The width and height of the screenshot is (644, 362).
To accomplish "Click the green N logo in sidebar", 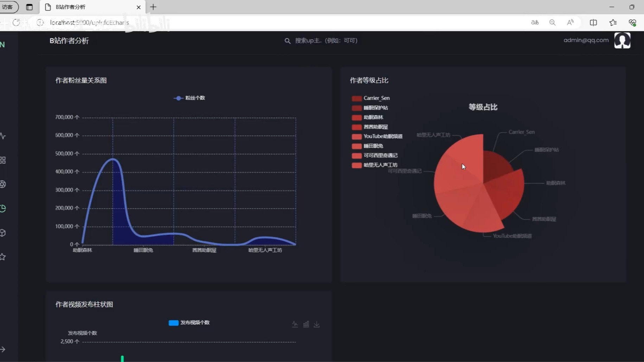I will pos(2,45).
